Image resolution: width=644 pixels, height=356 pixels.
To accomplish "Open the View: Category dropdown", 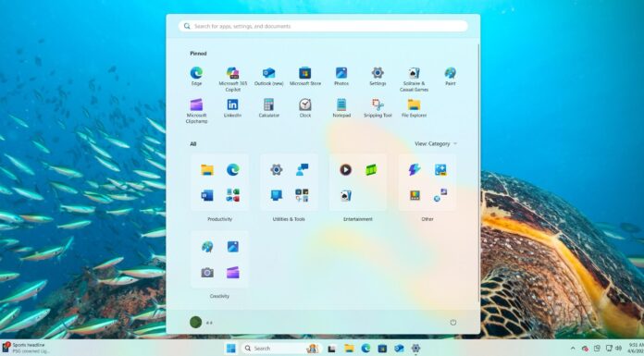I will (x=436, y=143).
